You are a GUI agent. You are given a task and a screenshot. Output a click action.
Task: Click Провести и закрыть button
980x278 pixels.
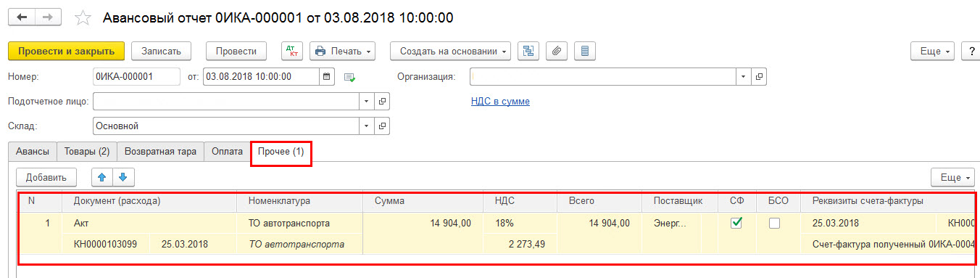pos(67,51)
